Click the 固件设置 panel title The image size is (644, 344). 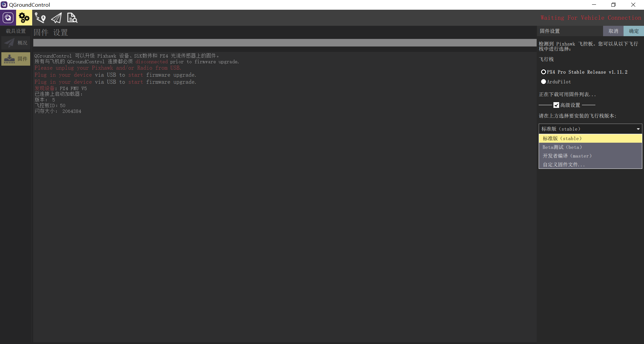(550, 31)
